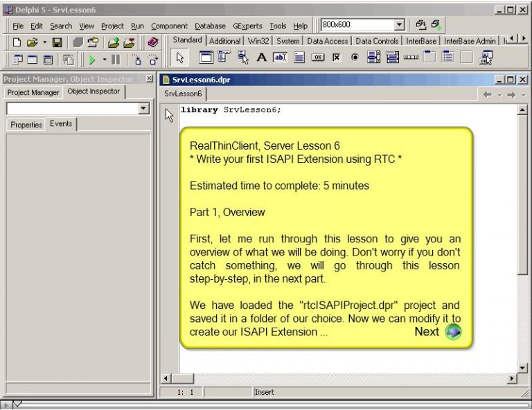
Task: Open the Component menu
Action: (x=169, y=26)
